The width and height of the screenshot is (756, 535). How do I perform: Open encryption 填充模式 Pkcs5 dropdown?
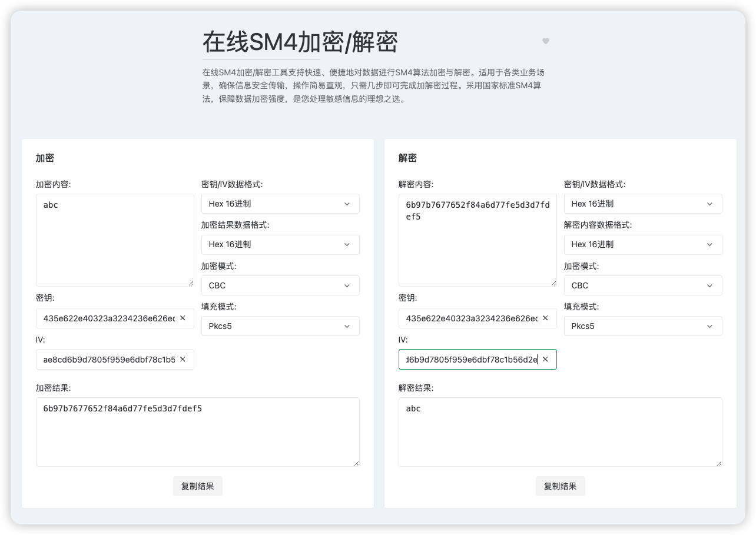point(280,326)
